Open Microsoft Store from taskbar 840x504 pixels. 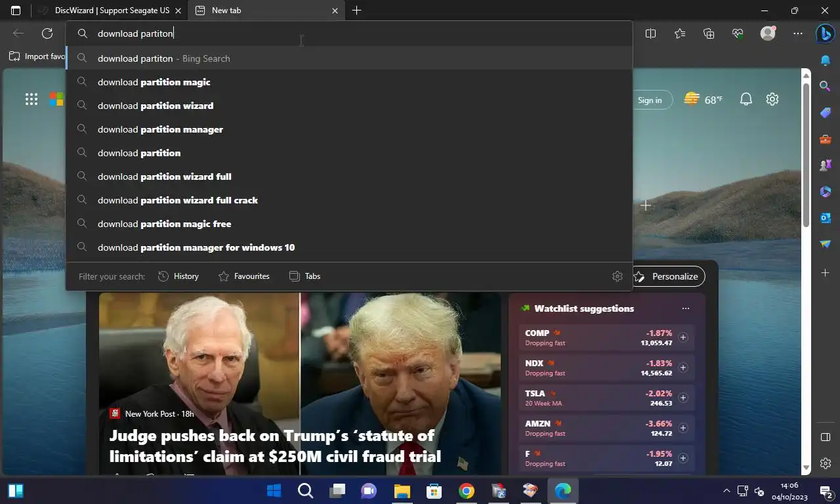pyautogui.click(x=434, y=491)
